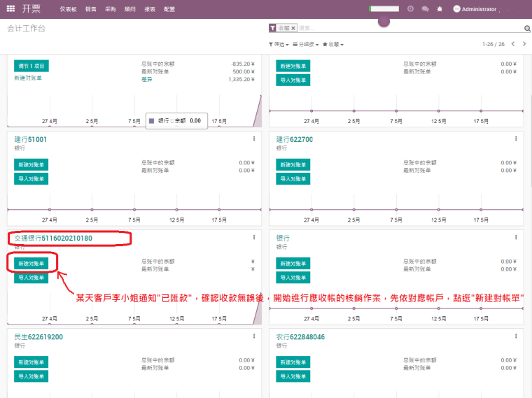The height and width of the screenshot is (398, 532).
Task: Click 导入对账单 on the untitled 银行 card
Action: (293, 277)
